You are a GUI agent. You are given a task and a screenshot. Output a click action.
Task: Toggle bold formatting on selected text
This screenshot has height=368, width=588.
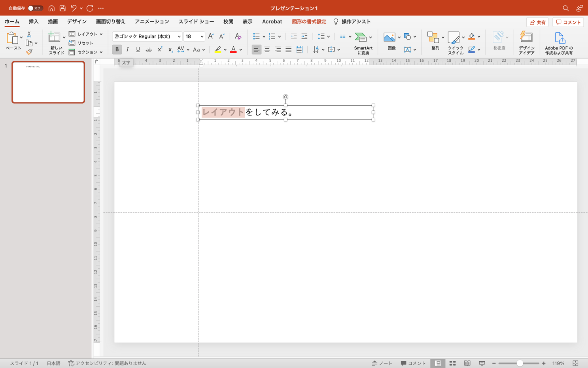point(117,49)
